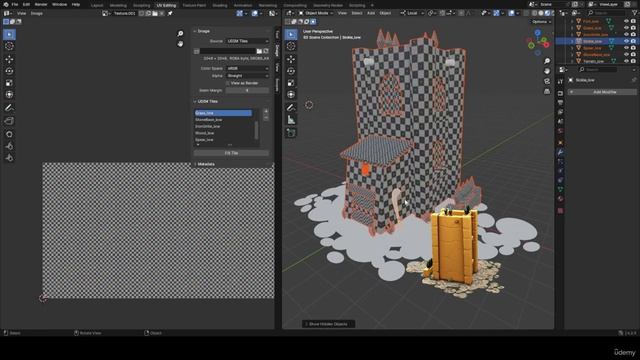Click the Show Hidden Objects operator panel

[x=329, y=324]
